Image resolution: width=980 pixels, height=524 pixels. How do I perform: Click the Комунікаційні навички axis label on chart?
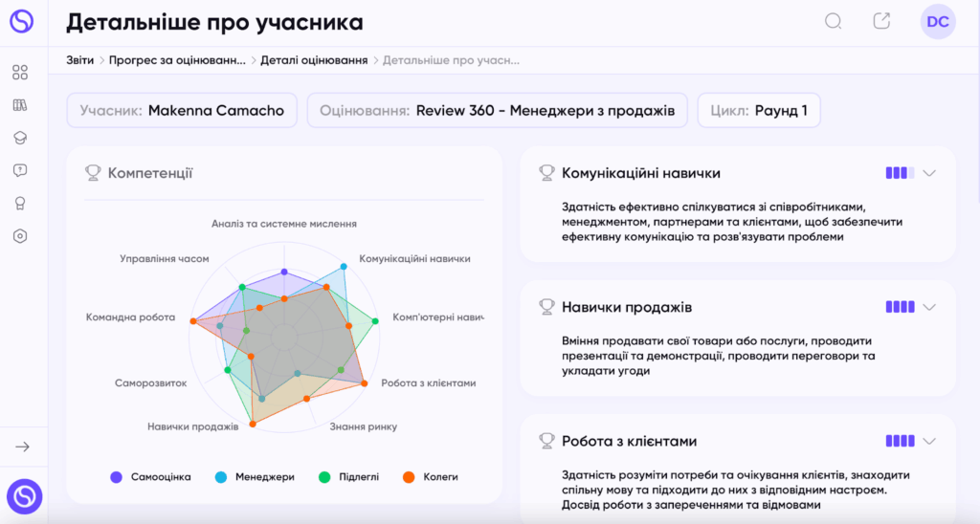click(415, 258)
